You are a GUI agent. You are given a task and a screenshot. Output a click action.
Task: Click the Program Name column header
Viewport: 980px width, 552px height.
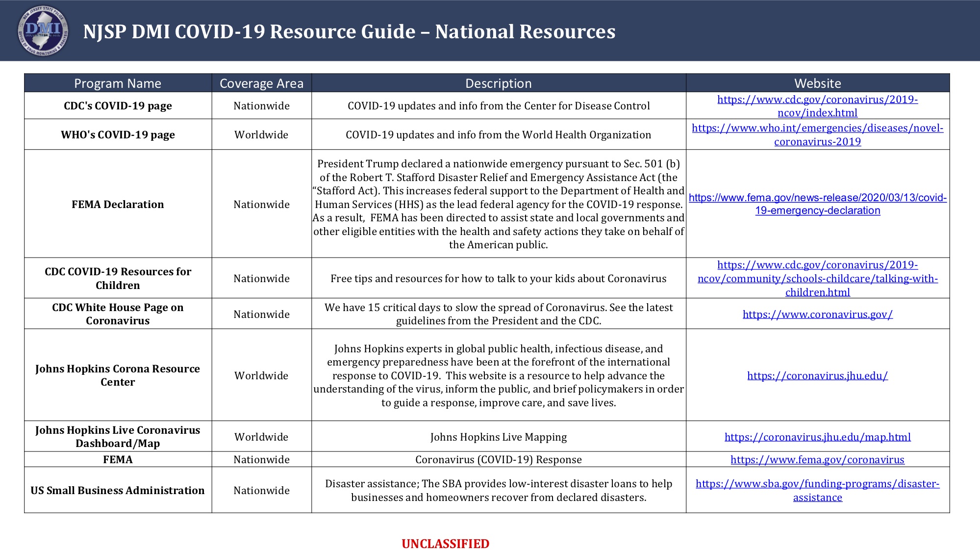click(x=118, y=83)
